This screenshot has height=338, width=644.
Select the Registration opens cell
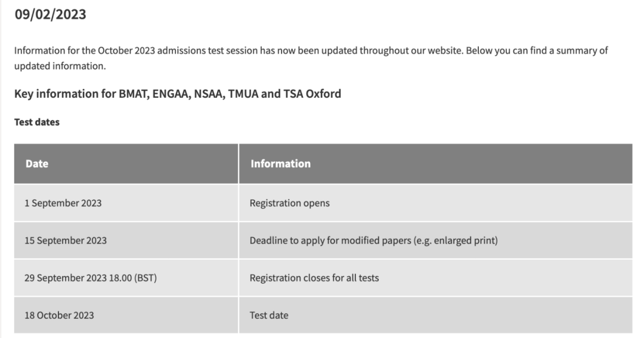tap(436, 203)
